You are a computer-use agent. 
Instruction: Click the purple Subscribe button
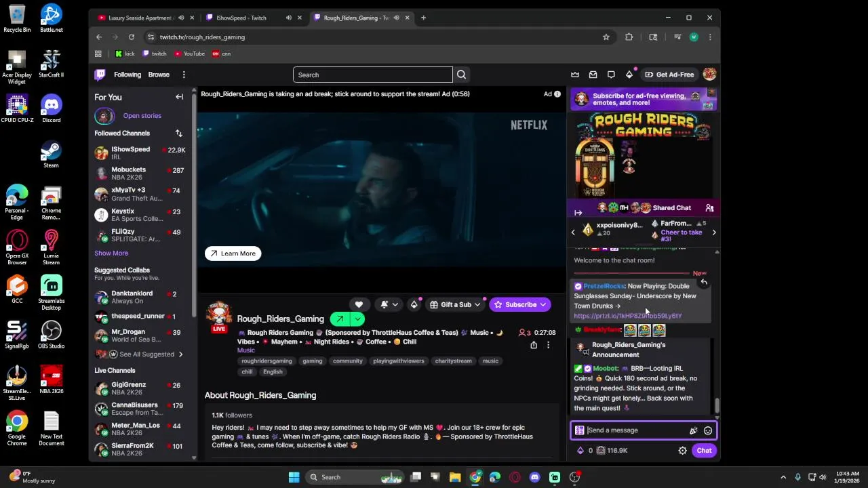[520, 305]
